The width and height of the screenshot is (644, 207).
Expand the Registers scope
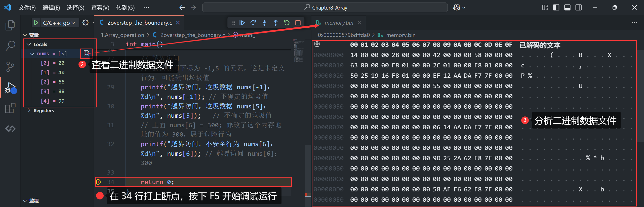29,110
